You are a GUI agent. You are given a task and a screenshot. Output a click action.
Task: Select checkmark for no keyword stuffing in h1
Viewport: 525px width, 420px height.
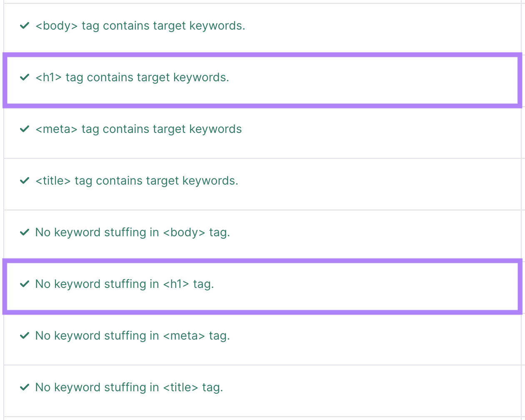[25, 284]
